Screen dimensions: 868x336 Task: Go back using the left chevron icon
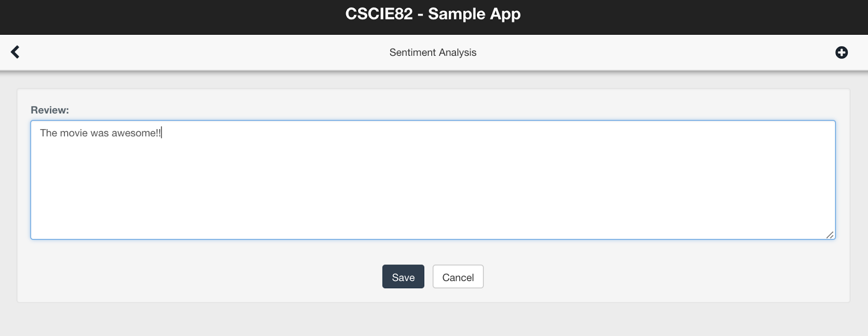(15, 52)
